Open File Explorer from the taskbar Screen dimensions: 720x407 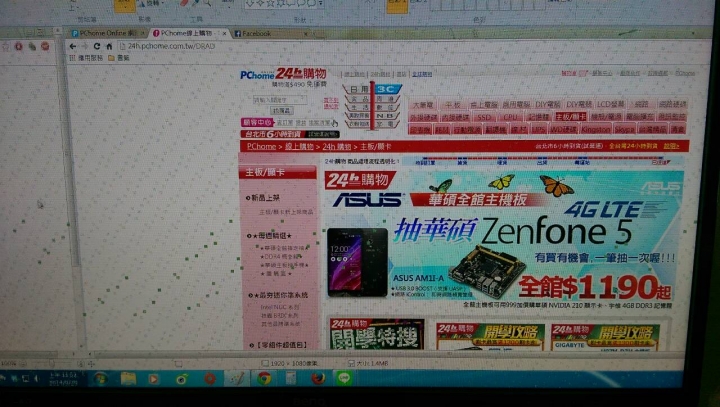pos(128,379)
